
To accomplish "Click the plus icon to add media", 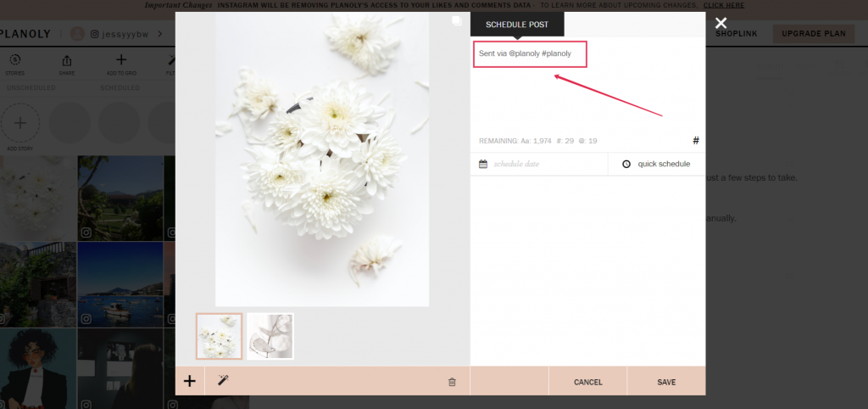I will 190,382.
